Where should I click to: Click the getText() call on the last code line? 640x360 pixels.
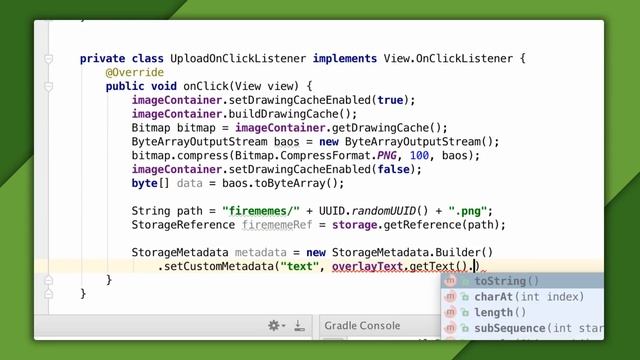438,267
